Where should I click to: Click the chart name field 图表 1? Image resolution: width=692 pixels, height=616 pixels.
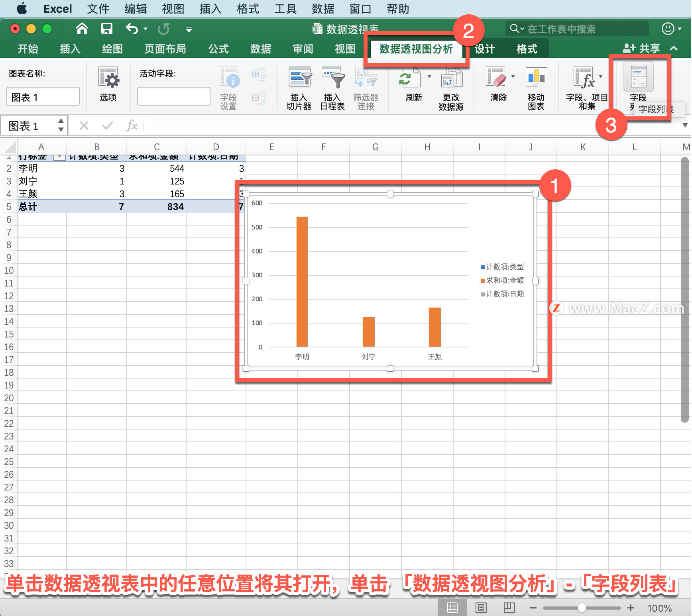[43, 97]
